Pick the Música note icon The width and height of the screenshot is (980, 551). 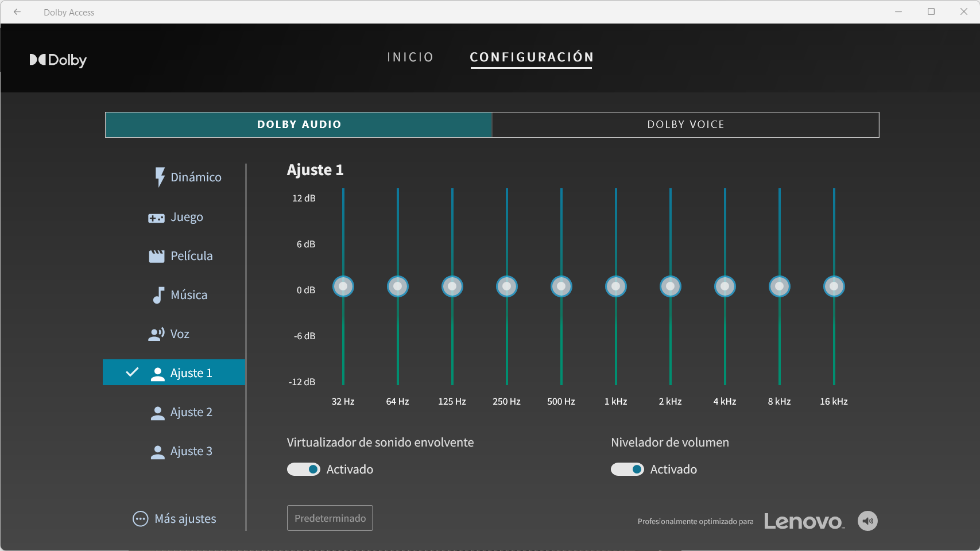158,295
